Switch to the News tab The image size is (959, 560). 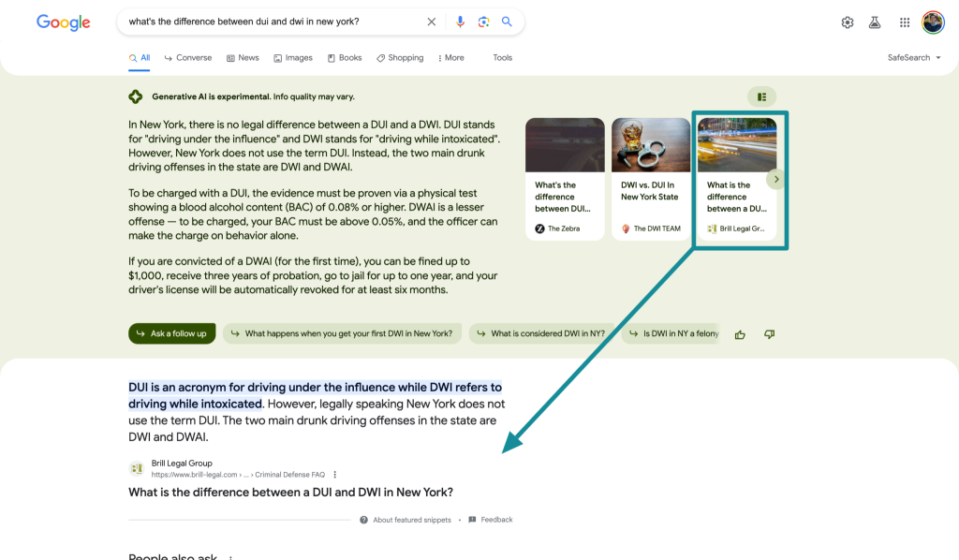243,58
